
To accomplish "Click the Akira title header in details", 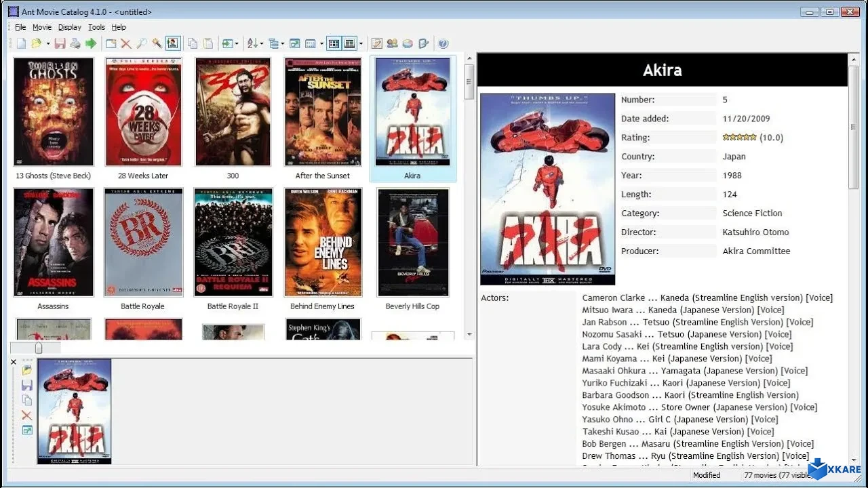I will [x=663, y=70].
